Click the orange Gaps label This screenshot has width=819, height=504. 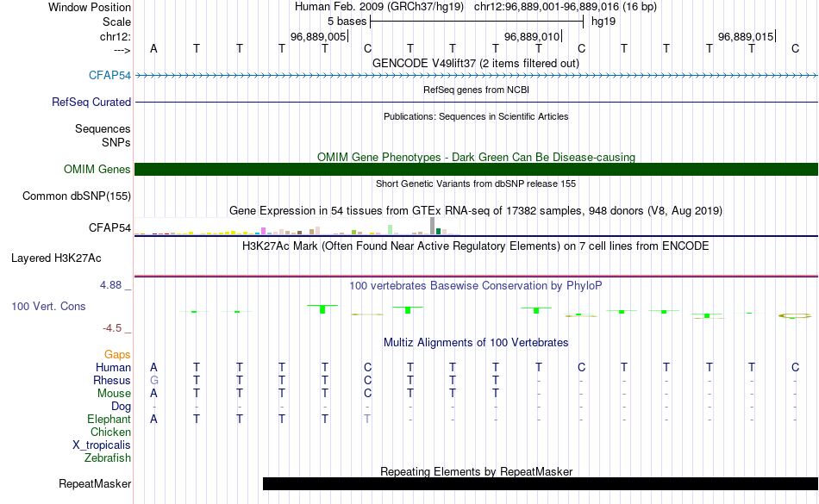(x=117, y=355)
